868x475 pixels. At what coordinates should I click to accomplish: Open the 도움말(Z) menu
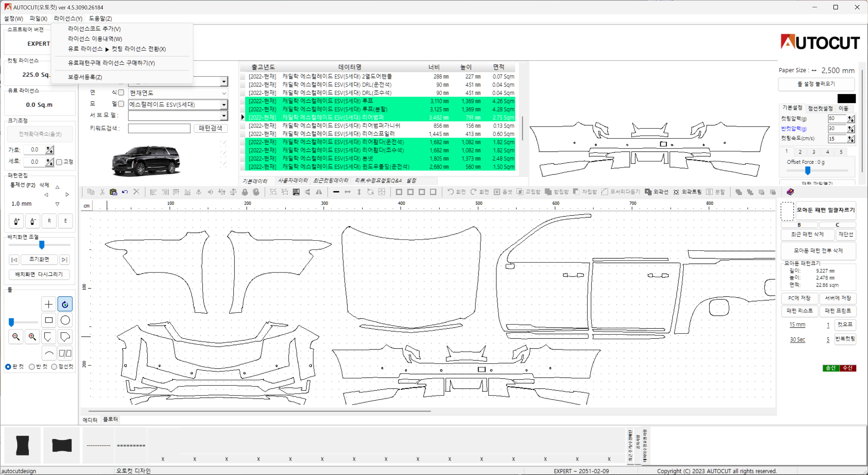click(100, 18)
